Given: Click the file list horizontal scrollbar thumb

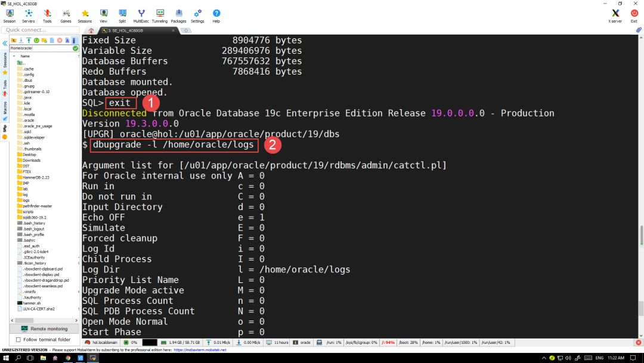Looking at the screenshot, I should [x=24, y=320].
